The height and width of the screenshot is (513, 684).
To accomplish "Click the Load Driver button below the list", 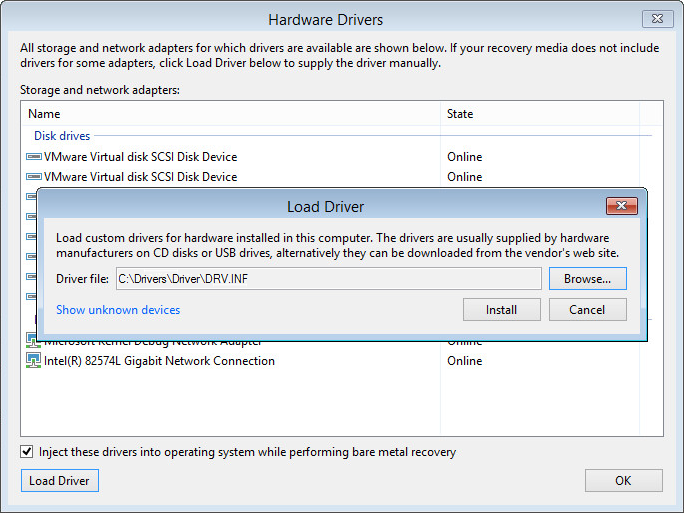I will [x=59, y=481].
